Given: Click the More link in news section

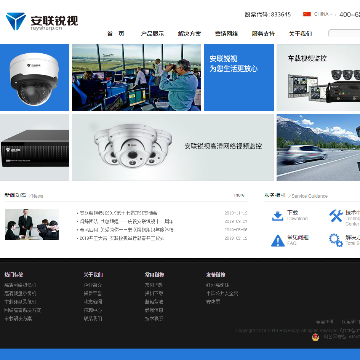Looking at the screenshot, I should coord(239,196).
